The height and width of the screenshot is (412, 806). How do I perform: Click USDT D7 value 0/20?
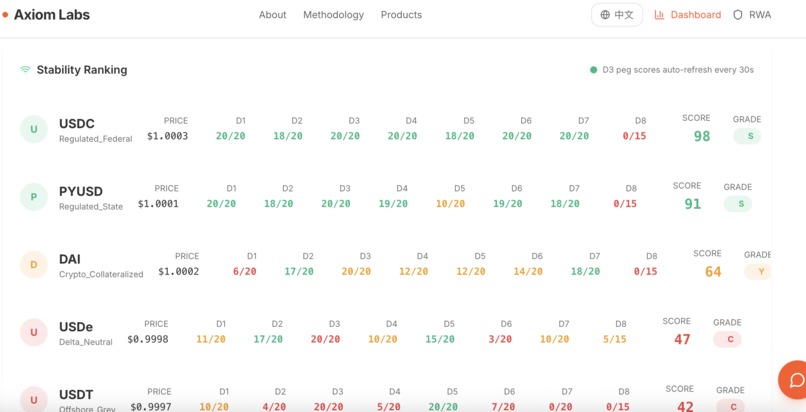click(x=560, y=407)
